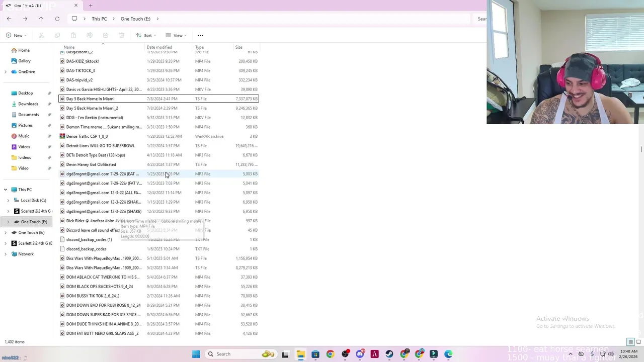This screenshot has height=362, width=644.
Task: Open Home in the navigation pane
Action: tap(24, 50)
